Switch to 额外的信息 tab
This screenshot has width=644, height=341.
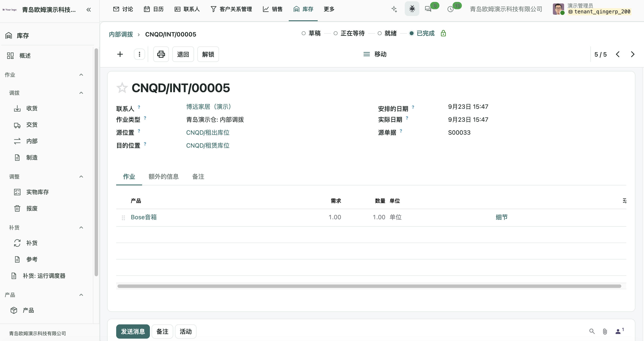[x=163, y=177]
